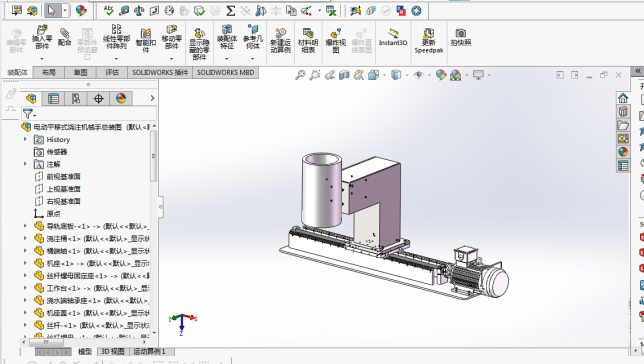The image size is (644, 364).
Task: Switch to the 评估 evaluate ribbon tab
Action: 112,72
